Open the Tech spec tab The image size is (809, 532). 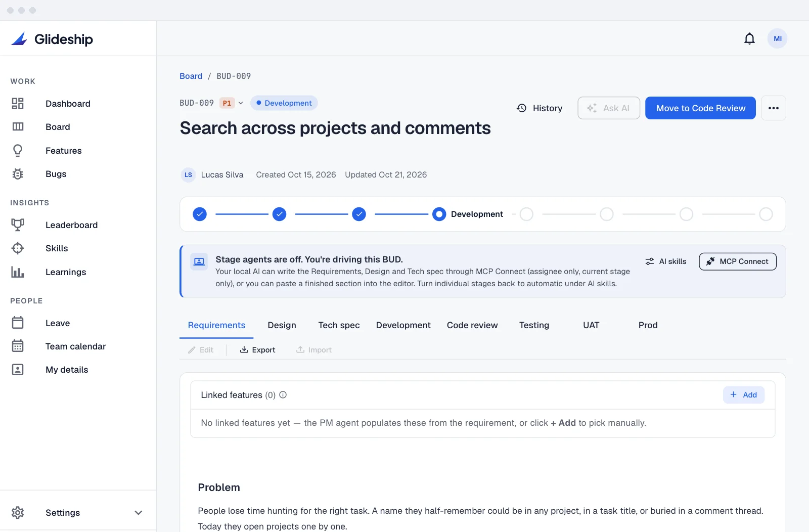[x=339, y=325]
